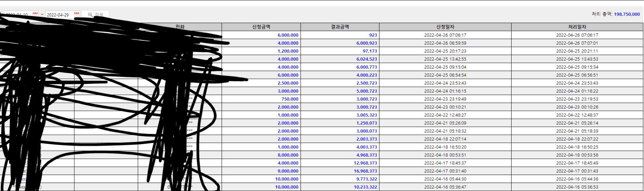Image resolution: width=644 pixels, height=191 pixels.
Task: Focus the end date field showing 2022-04-29
Action: [x=58, y=15]
